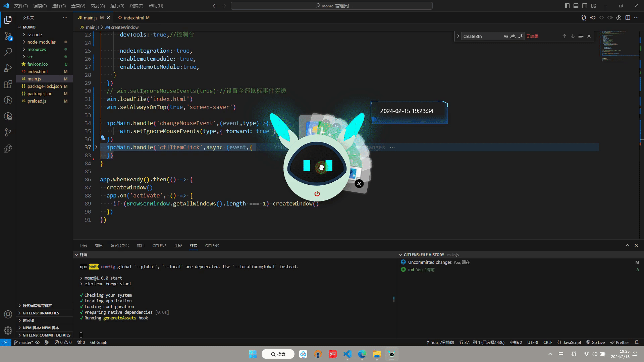Toggle Match Case in find widget

(506, 36)
